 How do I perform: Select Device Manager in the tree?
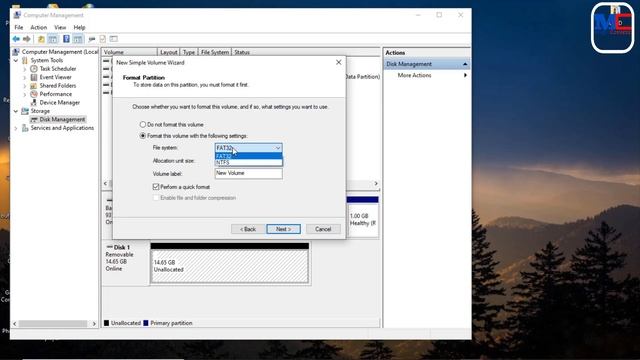tap(60, 102)
